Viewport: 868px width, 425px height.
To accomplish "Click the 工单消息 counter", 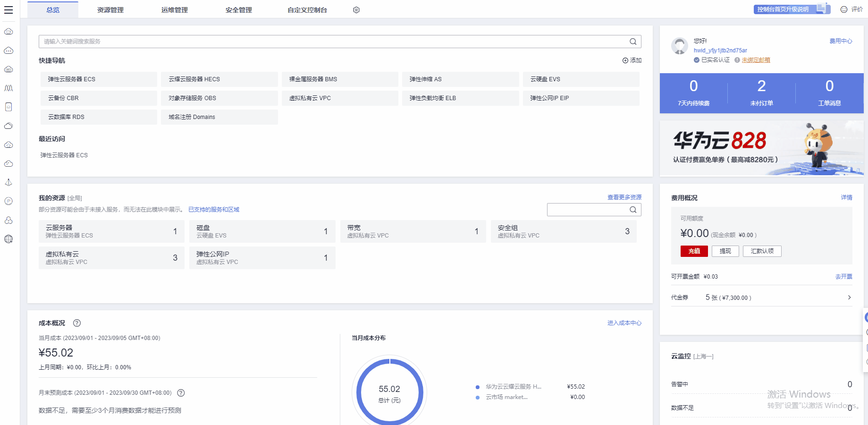I will (829, 93).
